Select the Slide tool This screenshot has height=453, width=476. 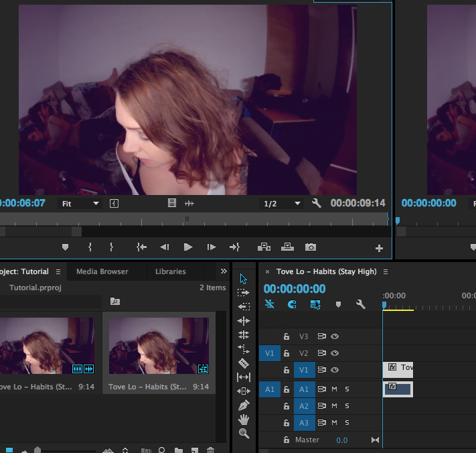244,391
